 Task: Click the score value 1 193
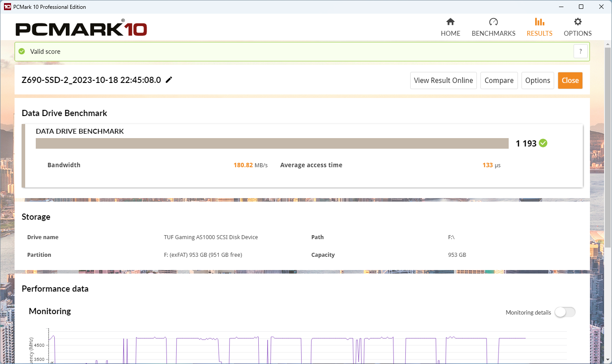pyautogui.click(x=526, y=143)
